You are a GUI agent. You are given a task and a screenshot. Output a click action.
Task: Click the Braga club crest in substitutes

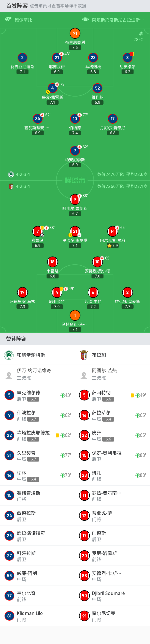tap(84, 355)
